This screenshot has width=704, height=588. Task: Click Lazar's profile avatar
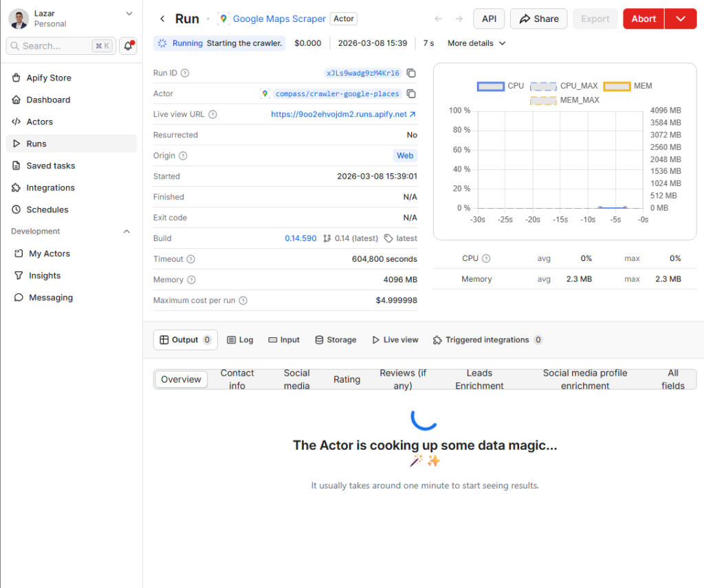pos(19,19)
